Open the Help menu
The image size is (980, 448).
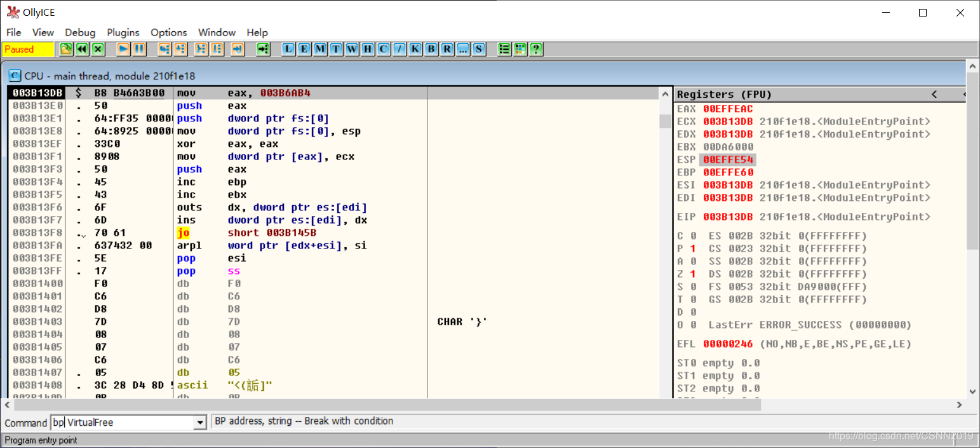[x=257, y=32]
